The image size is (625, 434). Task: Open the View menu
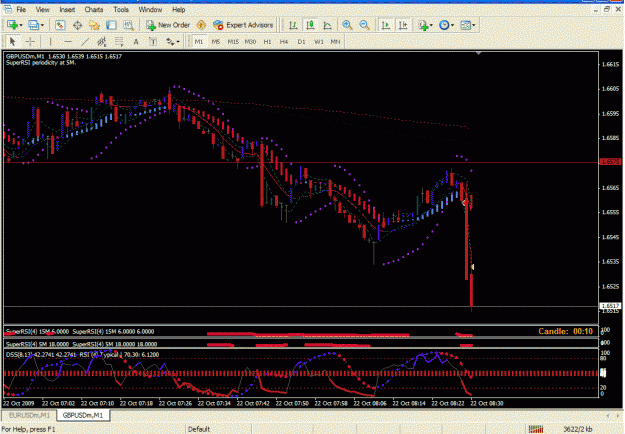(42, 10)
